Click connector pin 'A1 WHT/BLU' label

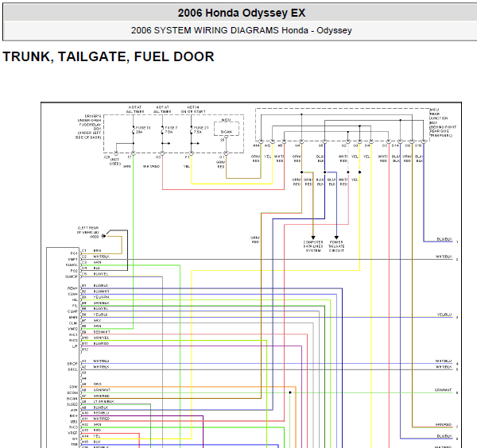click(x=95, y=361)
